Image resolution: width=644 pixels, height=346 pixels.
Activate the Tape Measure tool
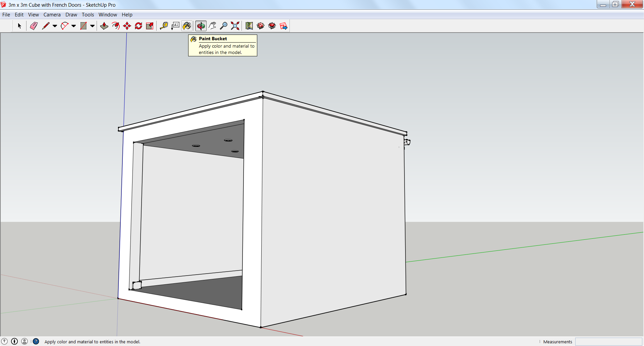point(164,26)
